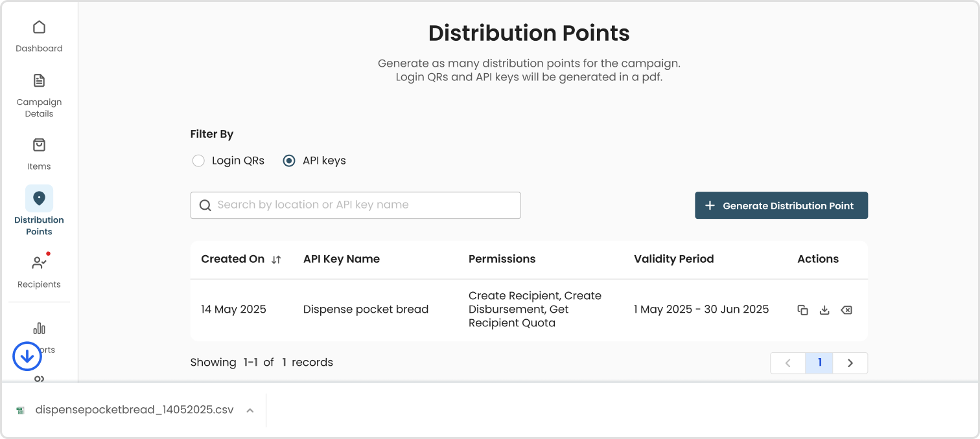The width and height of the screenshot is (980, 439).
Task: Click the Created On column header
Action: (x=233, y=259)
